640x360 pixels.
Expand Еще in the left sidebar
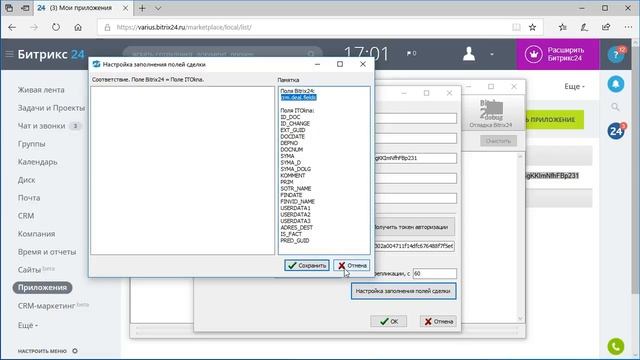pyautogui.click(x=28, y=325)
